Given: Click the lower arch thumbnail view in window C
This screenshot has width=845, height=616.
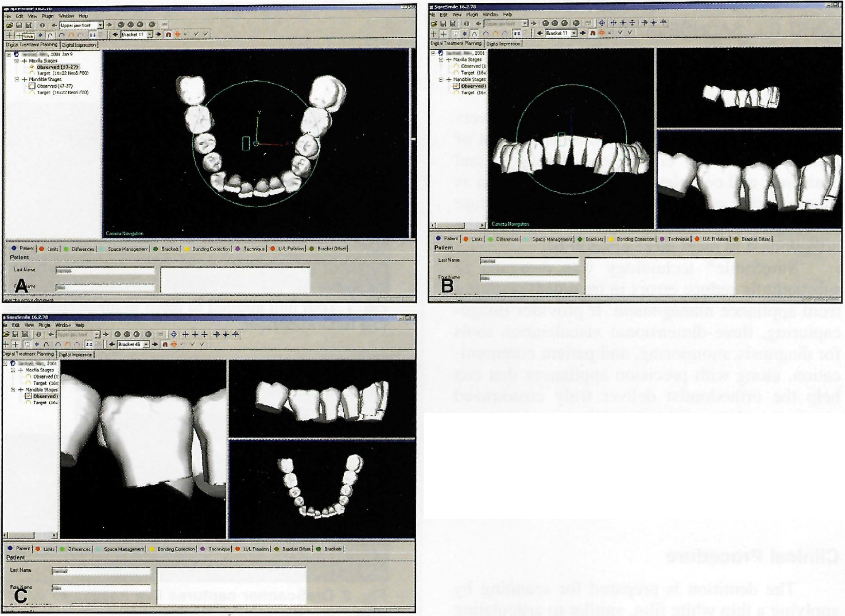Looking at the screenshot, I should [x=322, y=490].
